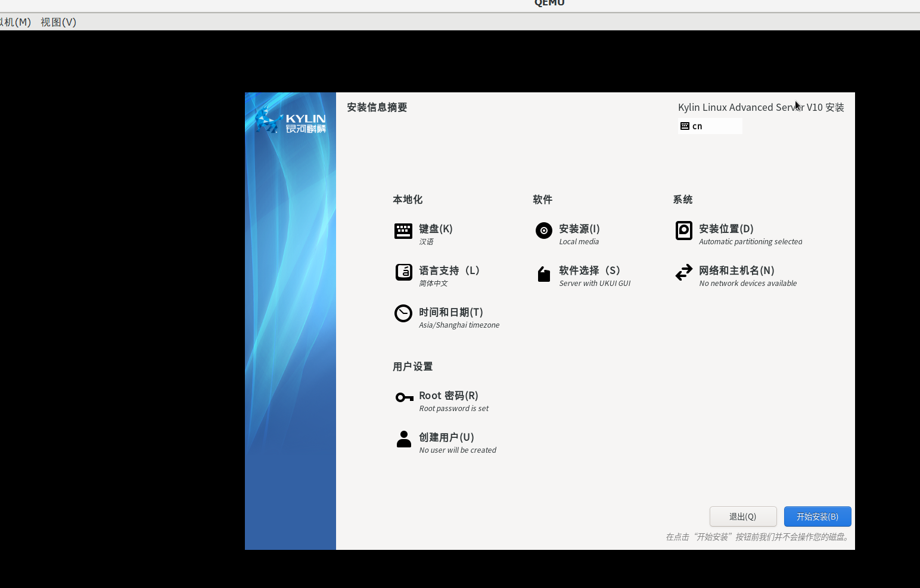Open the keyboard layout icon

point(403,231)
